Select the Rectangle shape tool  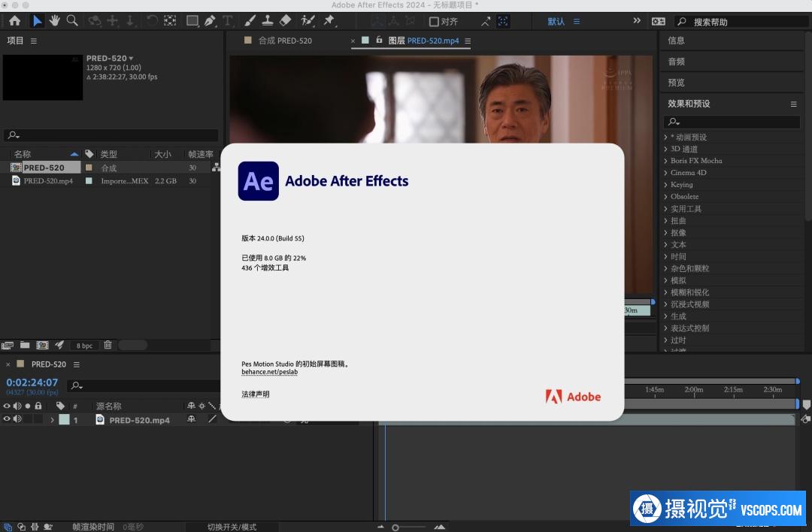(192, 21)
